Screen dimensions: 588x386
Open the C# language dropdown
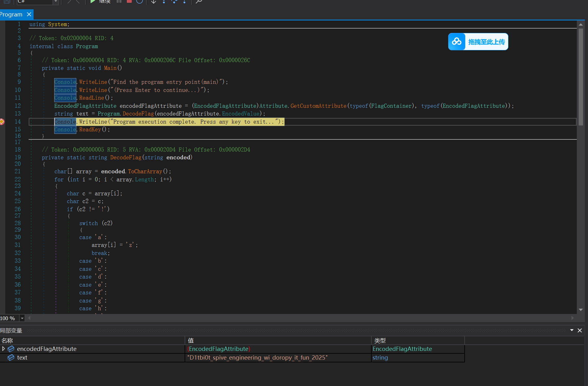tap(56, 2)
